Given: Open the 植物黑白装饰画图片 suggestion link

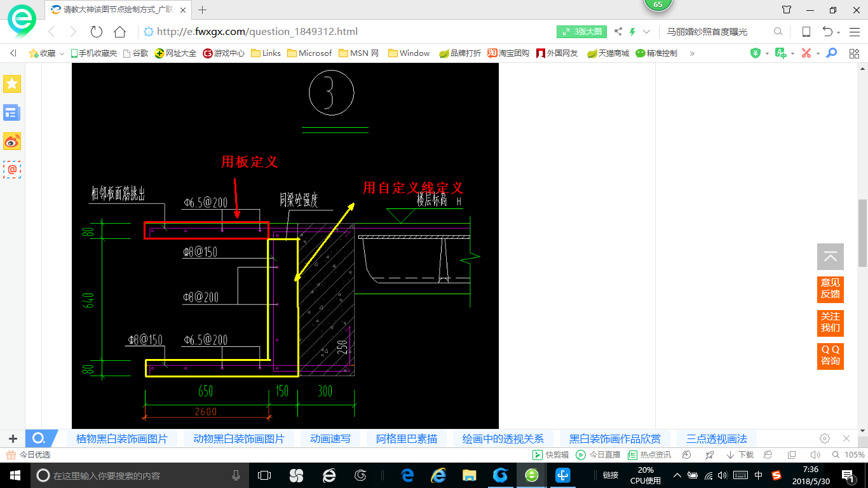Looking at the screenshot, I should 122,438.
